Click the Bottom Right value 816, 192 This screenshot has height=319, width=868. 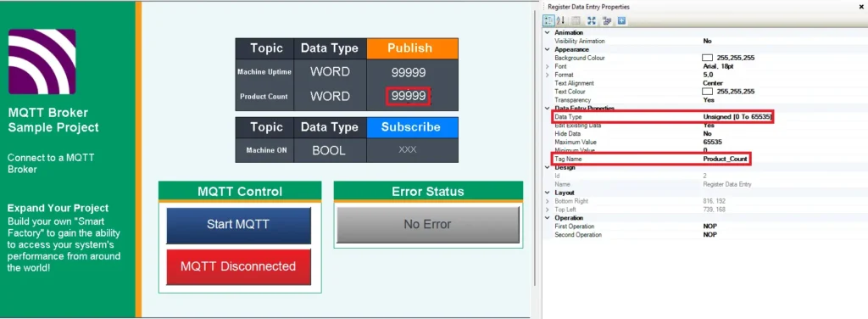pyautogui.click(x=715, y=201)
